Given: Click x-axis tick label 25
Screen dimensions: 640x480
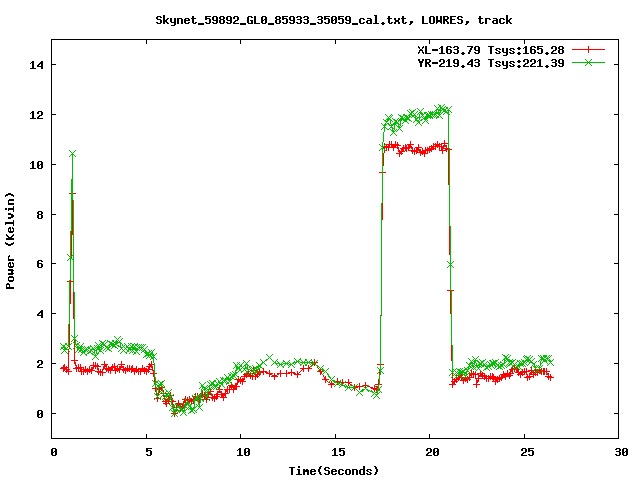Looking at the screenshot, I should [527, 452].
